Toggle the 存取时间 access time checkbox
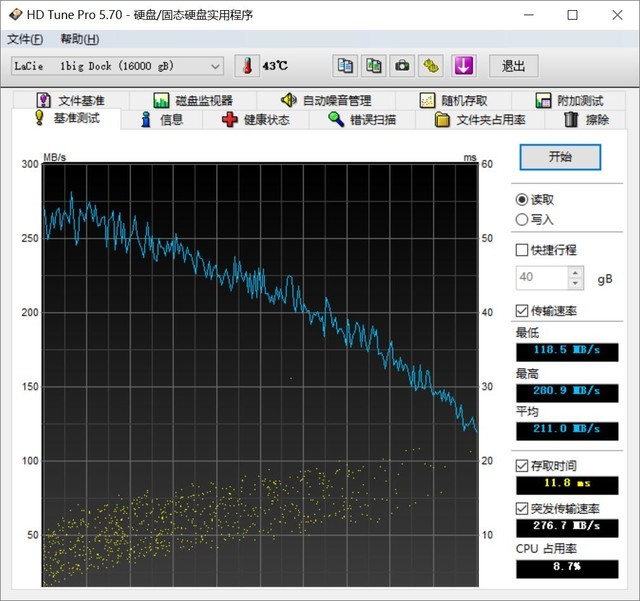Viewport: 640px width, 601px height. [x=522, y=465]
